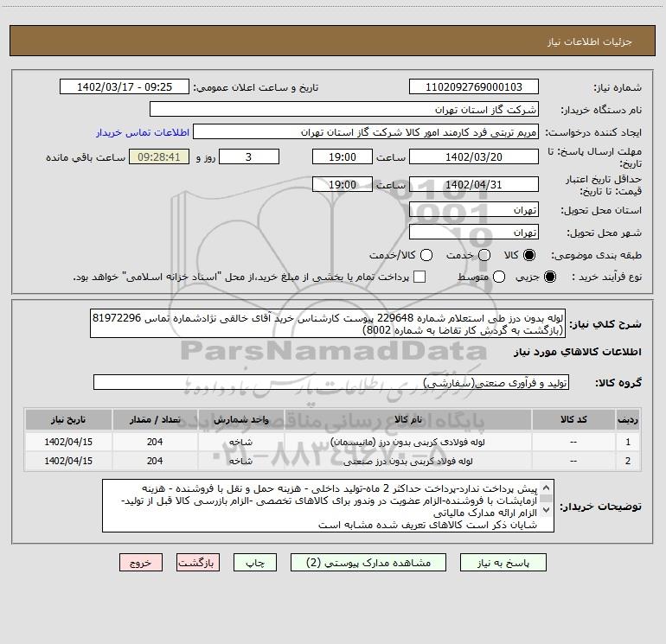Click need date 1402/04/15 in row 1
This screenshot has height=644, width=666.
[x=68, y=442]
